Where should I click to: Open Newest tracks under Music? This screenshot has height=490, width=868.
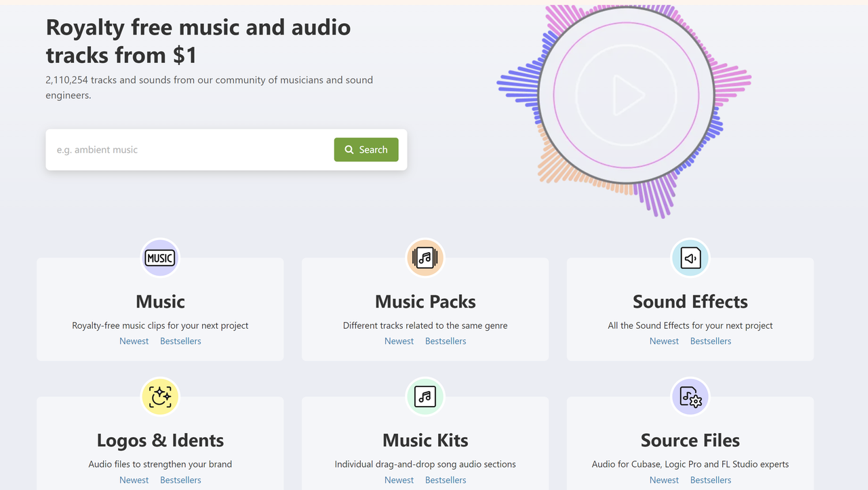(134, 341)
